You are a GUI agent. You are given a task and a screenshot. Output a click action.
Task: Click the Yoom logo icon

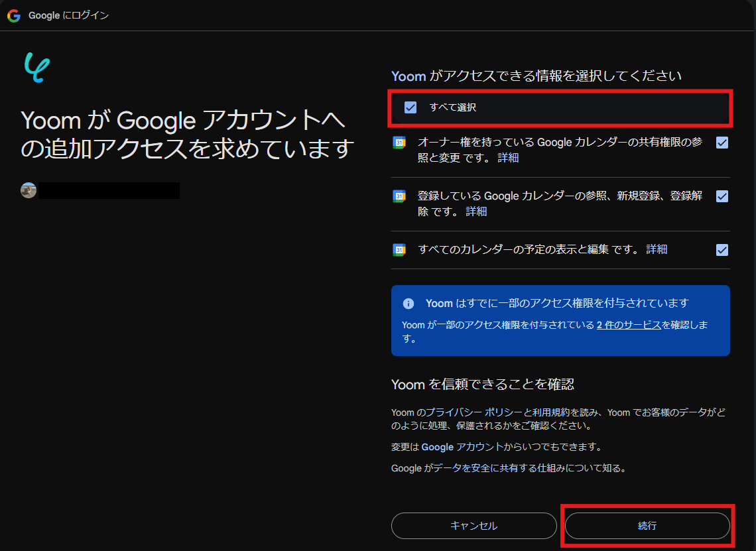37,68
